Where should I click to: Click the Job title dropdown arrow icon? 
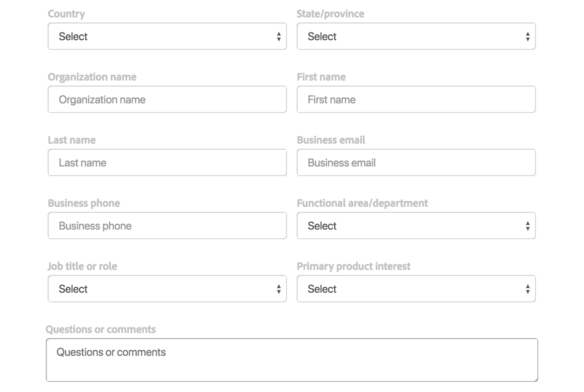[279, 290]
